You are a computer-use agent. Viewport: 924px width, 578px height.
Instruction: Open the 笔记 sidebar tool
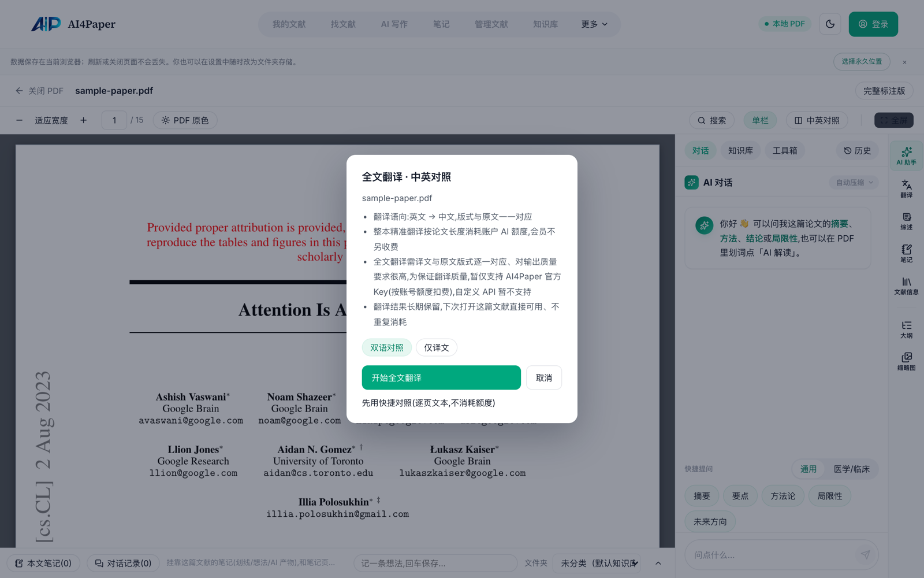point(906,253)
